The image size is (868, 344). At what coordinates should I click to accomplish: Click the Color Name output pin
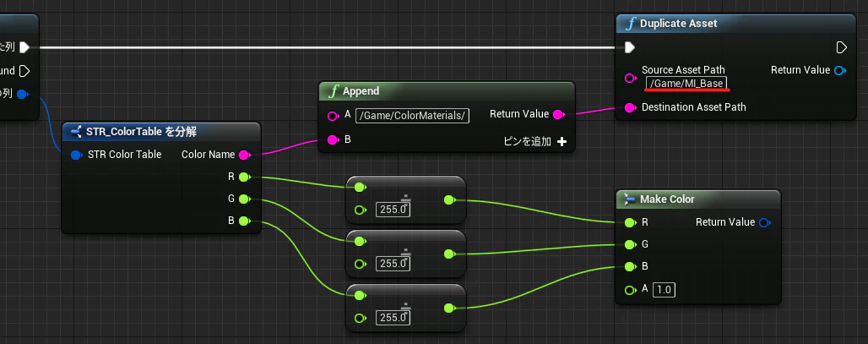245,155
